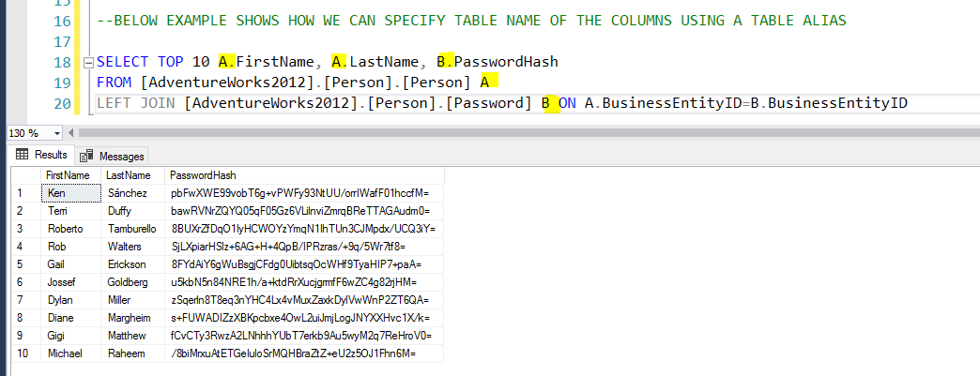Select the cell containing Diane

(71, 318)
